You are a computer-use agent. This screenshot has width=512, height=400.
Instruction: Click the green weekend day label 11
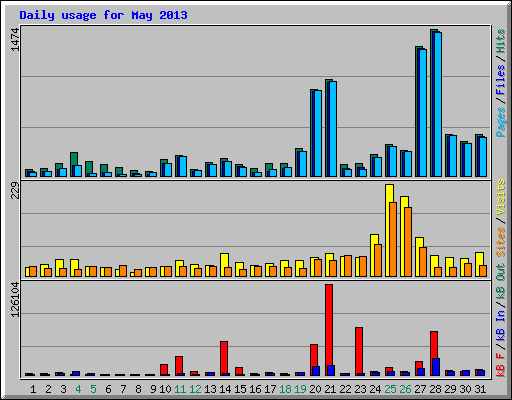(180, 389)
